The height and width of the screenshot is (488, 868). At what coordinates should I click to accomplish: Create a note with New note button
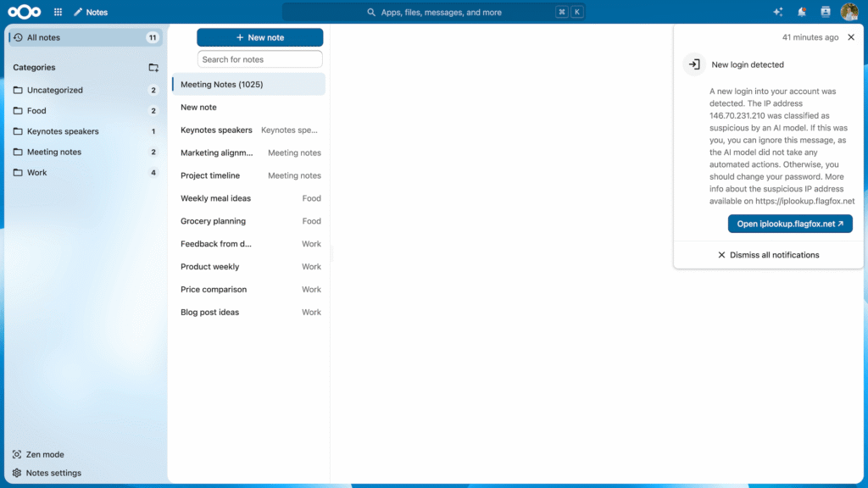[x=260, y=37]
